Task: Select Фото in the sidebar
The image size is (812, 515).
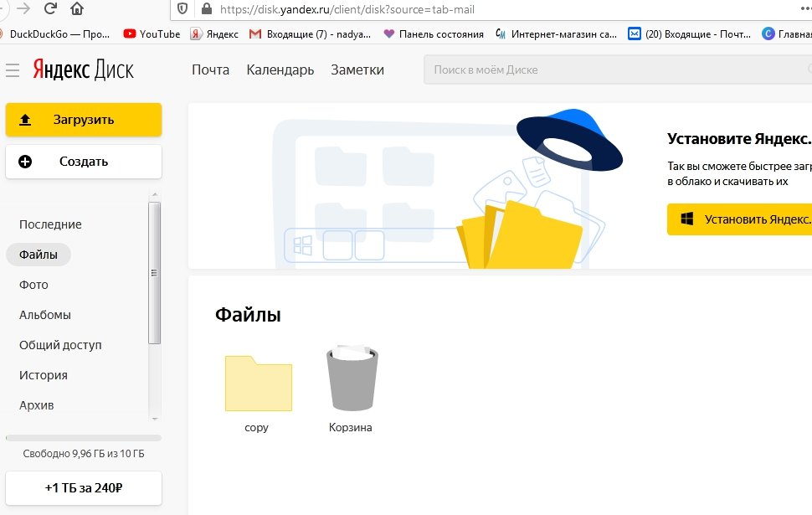Action: pyautogui.click(x=33, y=285)
